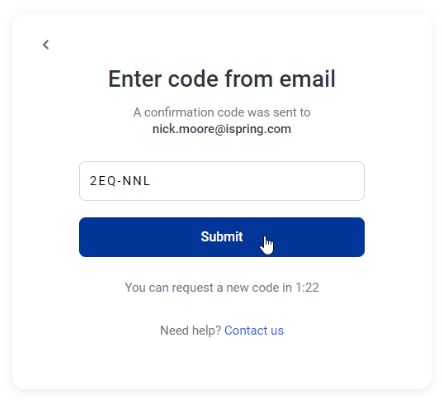442x408 pixels.
Task: Go back using the left chevron arrow
Action: tap(46, 45)
